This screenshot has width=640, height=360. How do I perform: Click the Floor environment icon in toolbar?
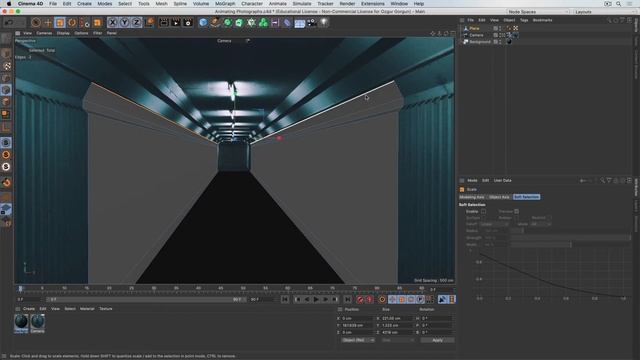tap(300, 22)
